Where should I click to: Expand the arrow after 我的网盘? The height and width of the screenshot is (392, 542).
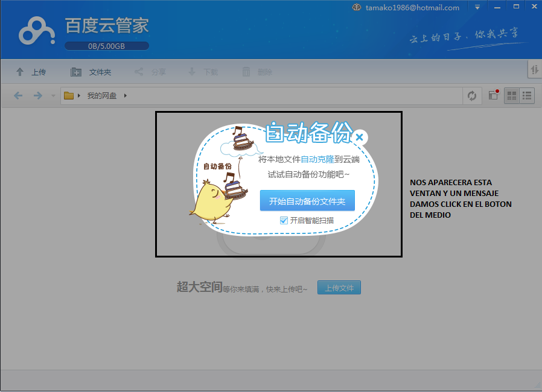126,96
